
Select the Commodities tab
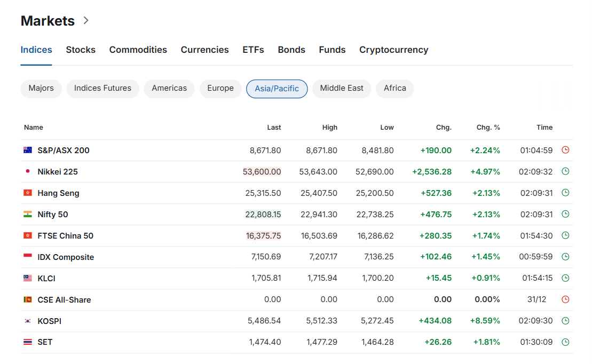click(138, 50)
